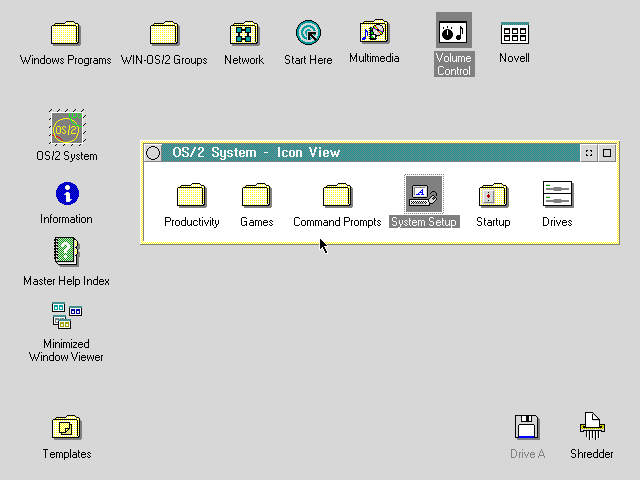Screen dimensions: 640x480
Task: Select the Startup folder icon
Action: pyautogui.click(x=493, y=195)
